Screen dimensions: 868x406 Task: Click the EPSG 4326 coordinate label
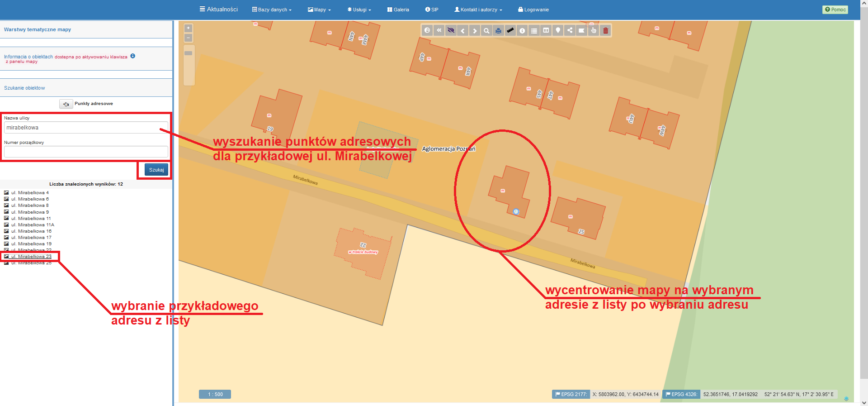[x=681, y=394]
